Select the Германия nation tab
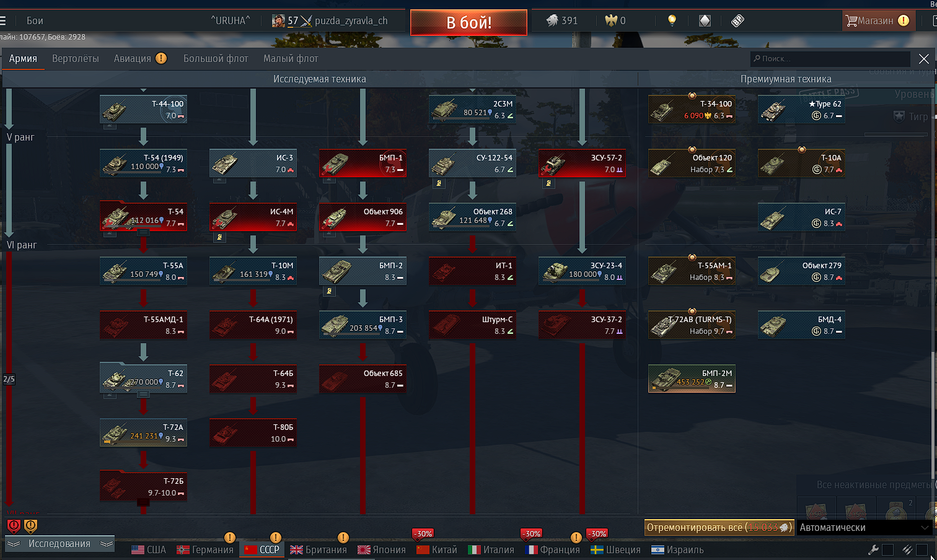937x560 pixels. (205, 549)
